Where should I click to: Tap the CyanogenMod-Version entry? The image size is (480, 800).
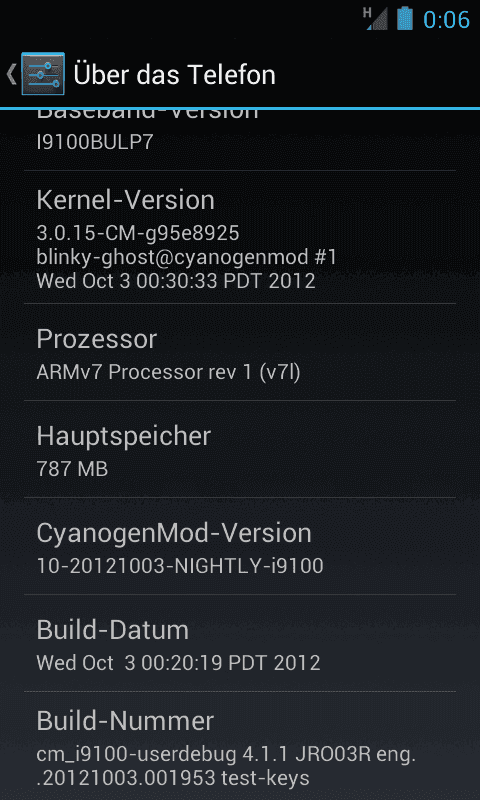point(240,546)
